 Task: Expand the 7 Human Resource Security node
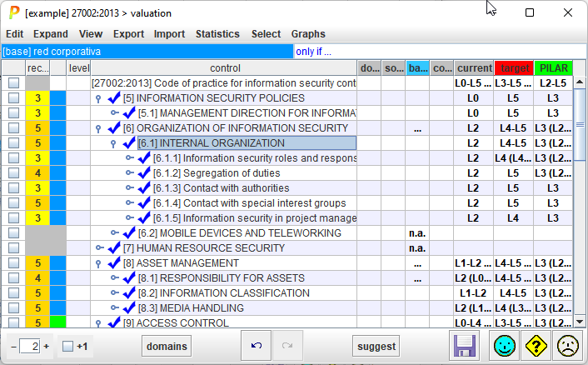(99, 247)
